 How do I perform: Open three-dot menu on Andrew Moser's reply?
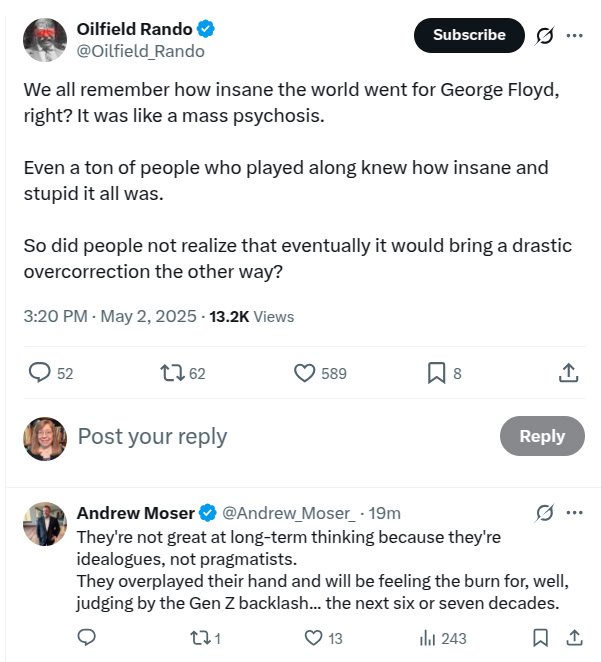coord(574,513)
